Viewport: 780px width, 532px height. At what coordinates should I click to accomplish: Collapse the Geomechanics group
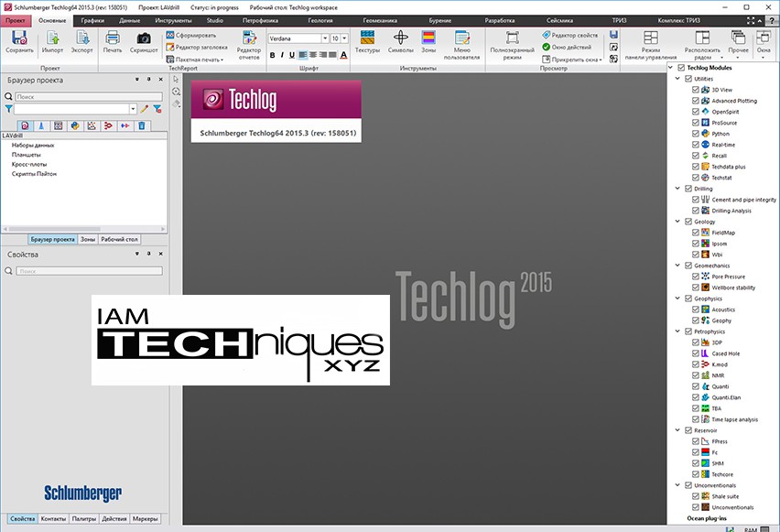pos(677,266)
